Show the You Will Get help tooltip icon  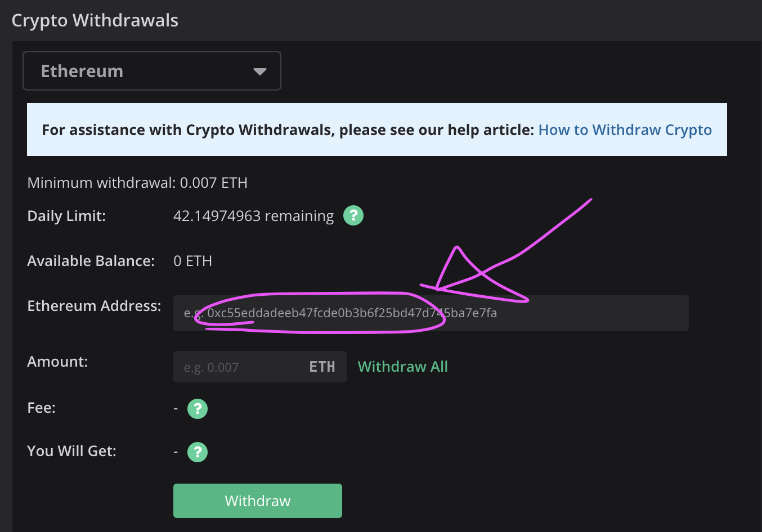tap(198, 452)
